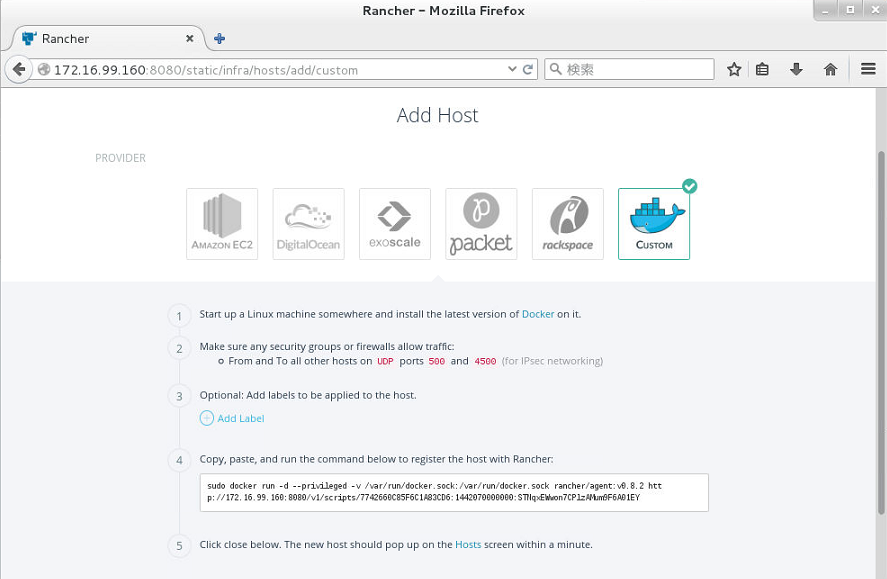
Task: Pick the exoscale provider tile
Action: 395,224
